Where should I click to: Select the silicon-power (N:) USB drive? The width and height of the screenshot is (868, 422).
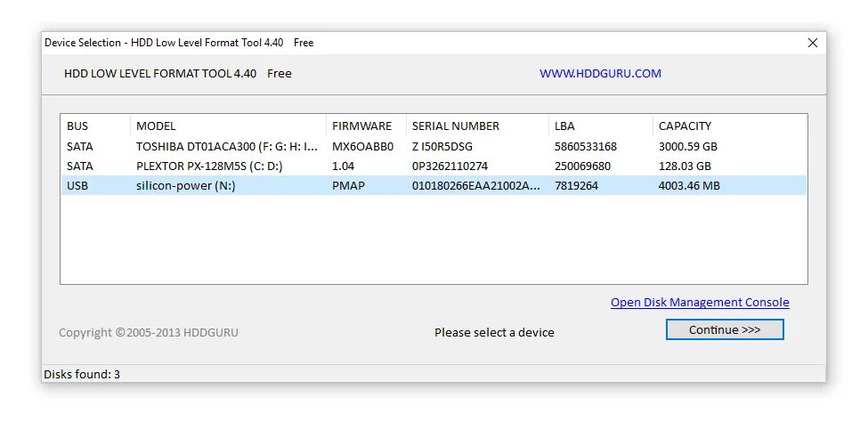click(434, 185)
